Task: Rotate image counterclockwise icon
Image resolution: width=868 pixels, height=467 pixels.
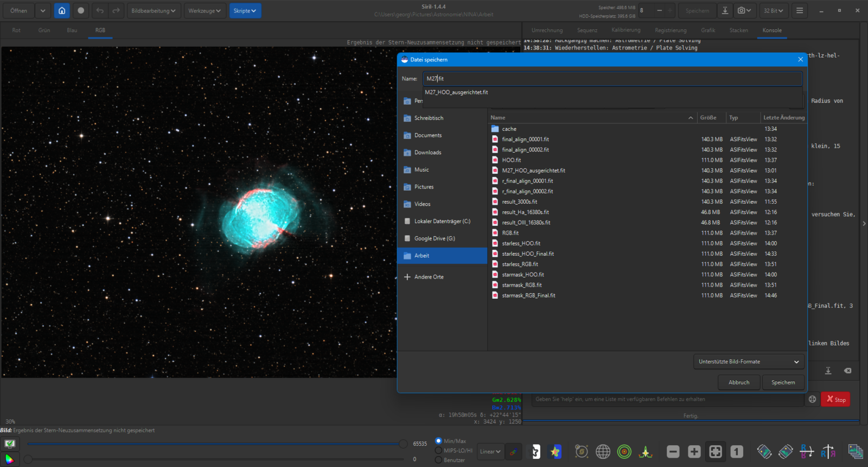Action: [x=764, y=452]
